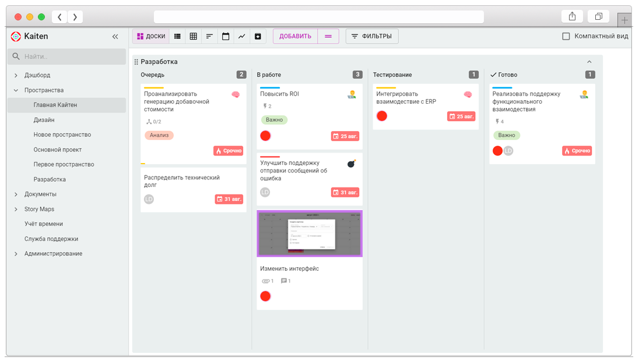639x364 pixels.
Task: Enable the Компактный вид checkbox
Action: click(x=566, y=36)
